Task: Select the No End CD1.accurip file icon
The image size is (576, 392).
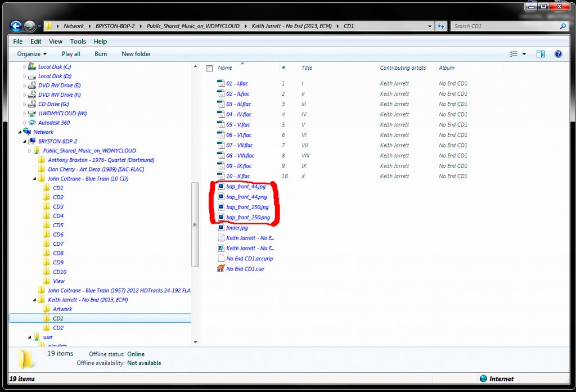Action: pyautogui.click(x=220, y=258)
